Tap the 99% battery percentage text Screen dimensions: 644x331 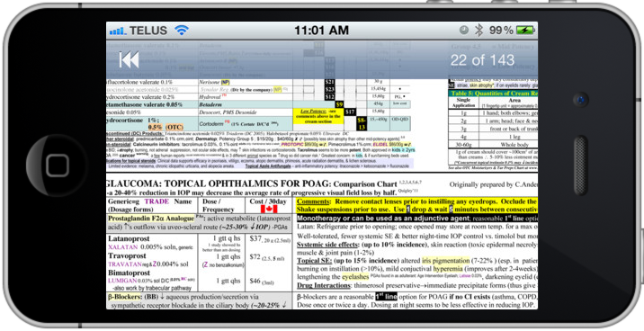(x=501, y=31)
